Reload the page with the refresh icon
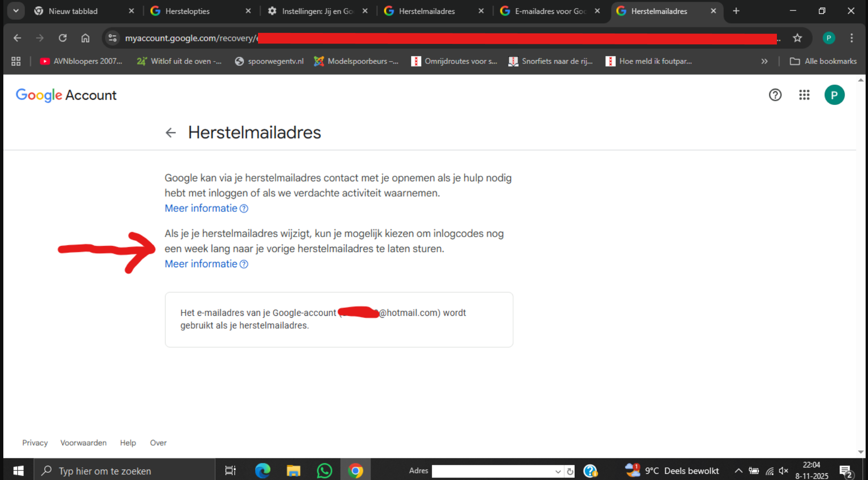The image size is (868, 480). tap(62, 38)
